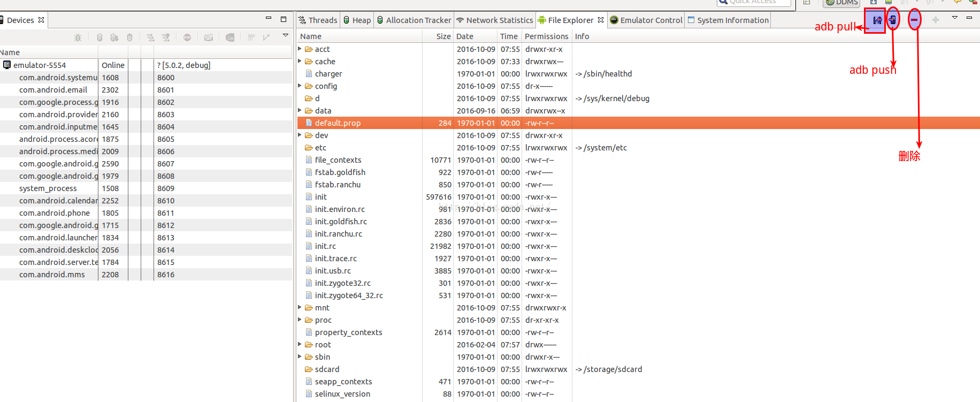
Task: Expand the sbin folder
Action: [300, 357]
